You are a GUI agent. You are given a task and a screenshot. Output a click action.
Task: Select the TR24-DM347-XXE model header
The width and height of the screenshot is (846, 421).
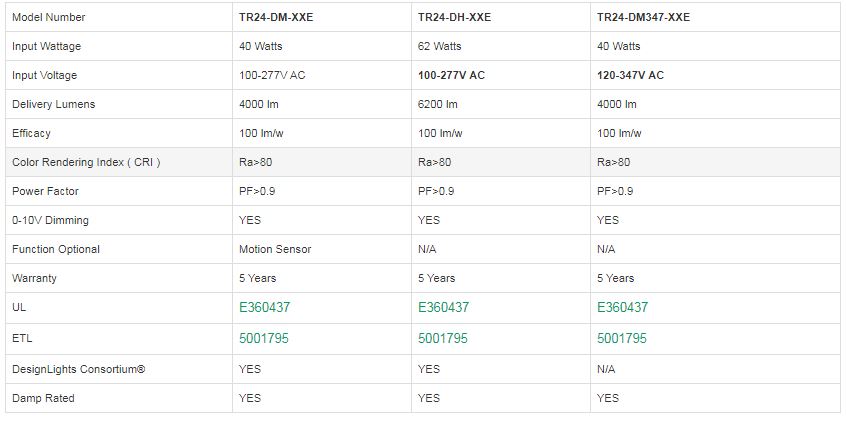point(643,17)
